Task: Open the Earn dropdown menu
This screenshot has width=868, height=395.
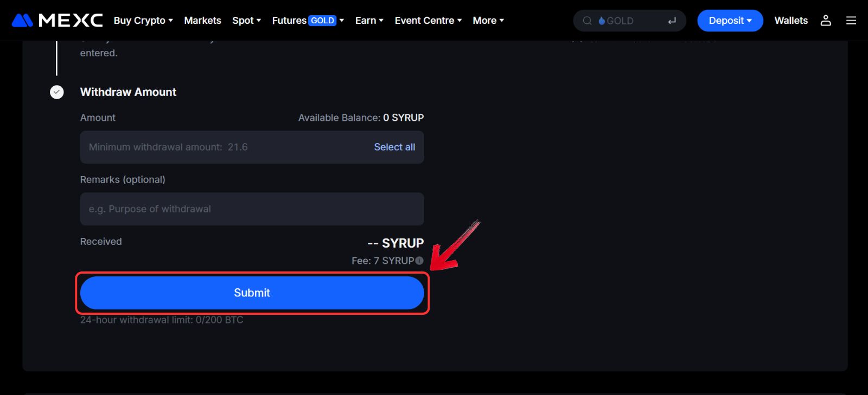Action: point(369,21)
